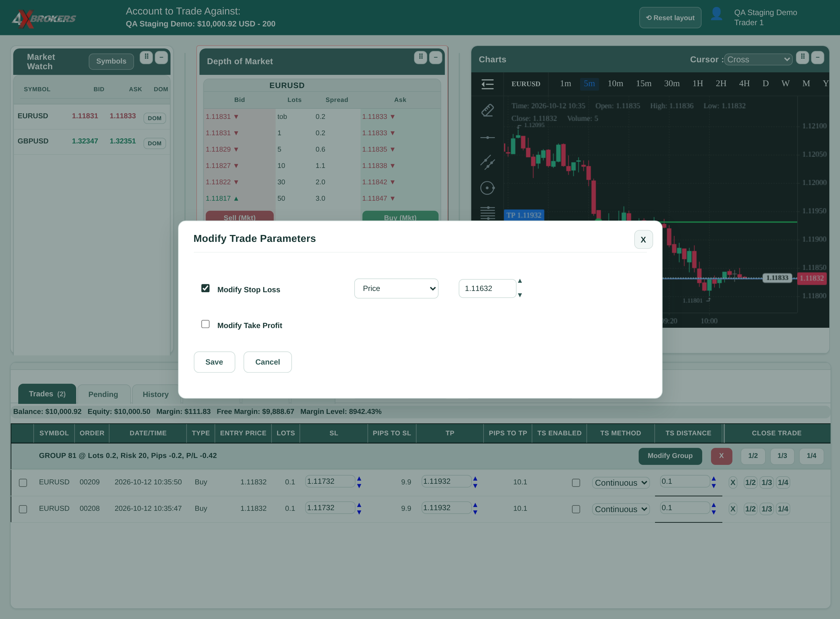Open the Trades (2) tab
Image resolution: width=840 pixels, height=619 pixels.
coord(47,394)
